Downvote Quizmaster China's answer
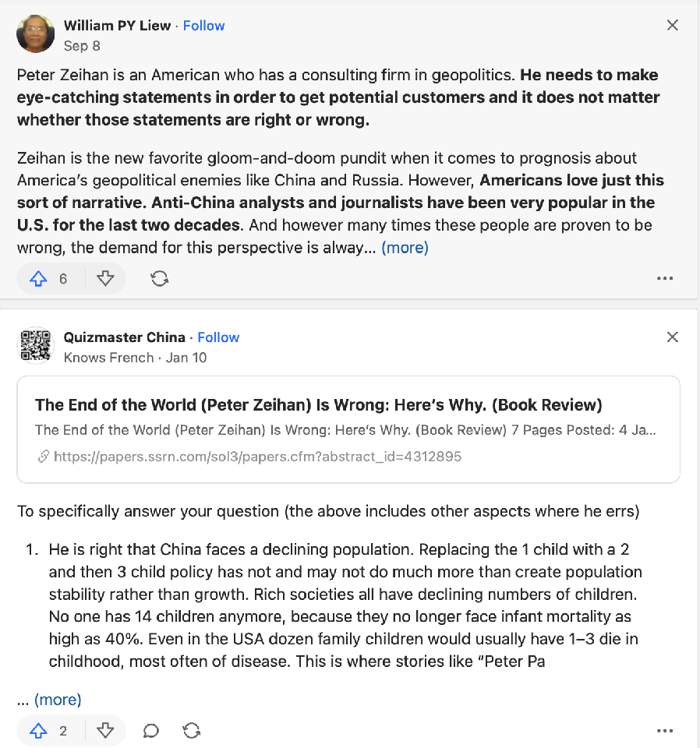Image resolution: width=700 pixels, height=748 pixels. [105, 730]
